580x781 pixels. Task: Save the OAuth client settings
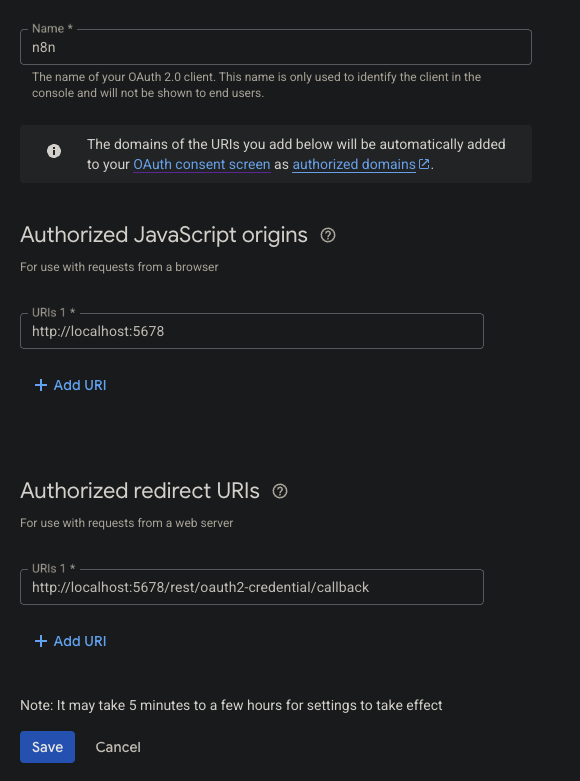47,747
